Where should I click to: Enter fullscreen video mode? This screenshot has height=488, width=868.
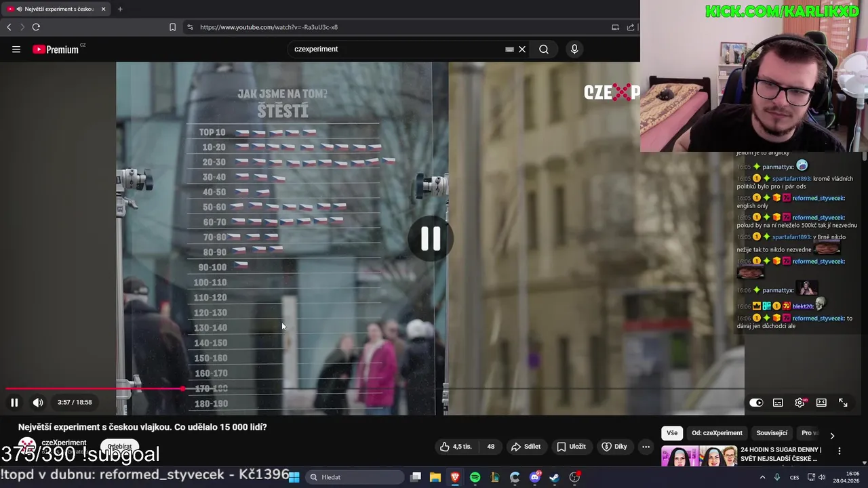(843, 403)
